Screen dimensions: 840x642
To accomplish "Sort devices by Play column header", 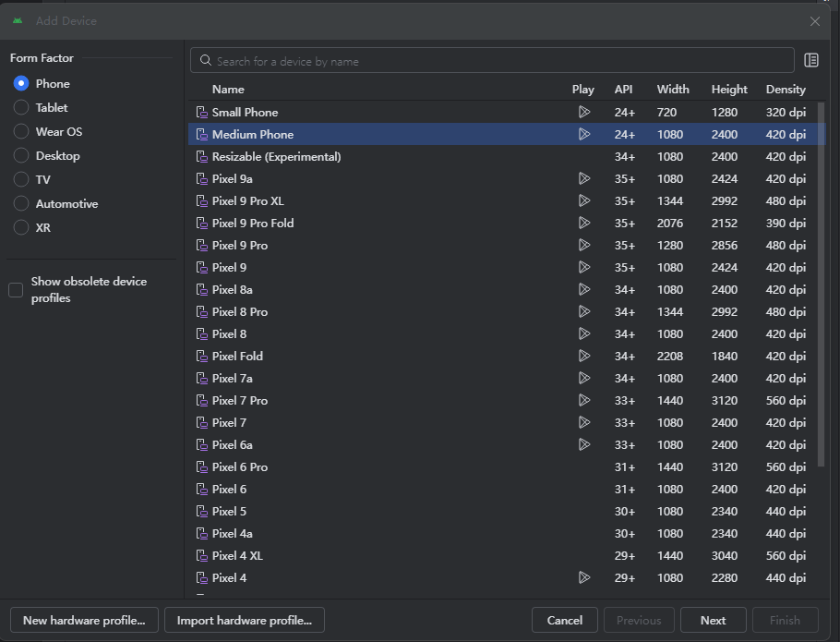I will coord(582,90).
